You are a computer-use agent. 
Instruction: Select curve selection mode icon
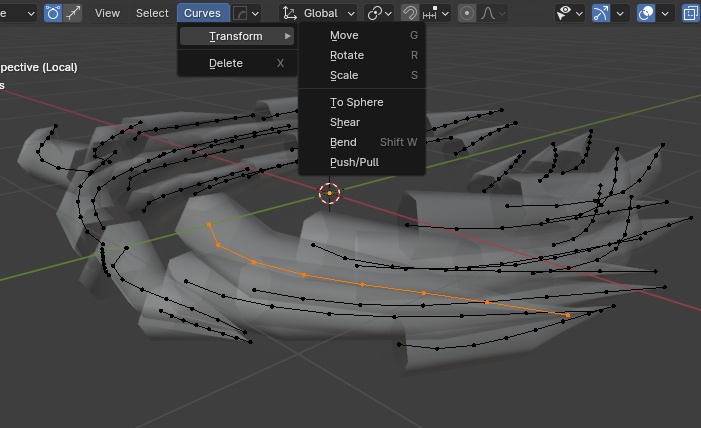[72, 13]
